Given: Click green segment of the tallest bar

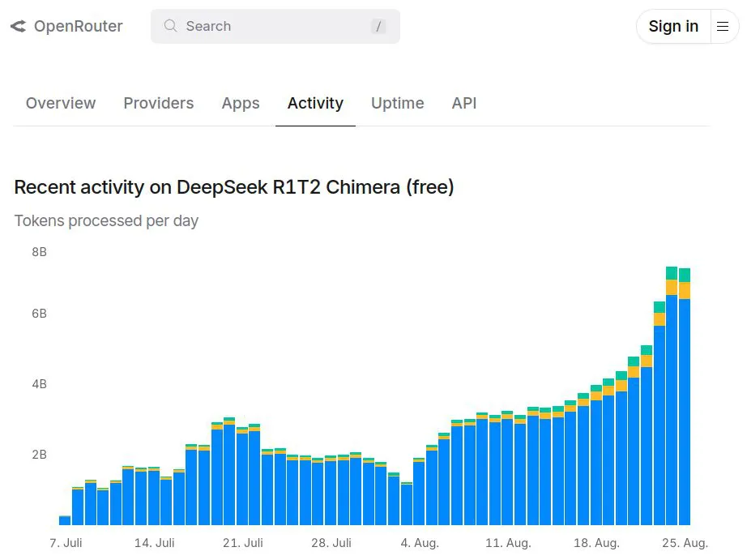Looking at the screenshot, I should pos(672,273).
